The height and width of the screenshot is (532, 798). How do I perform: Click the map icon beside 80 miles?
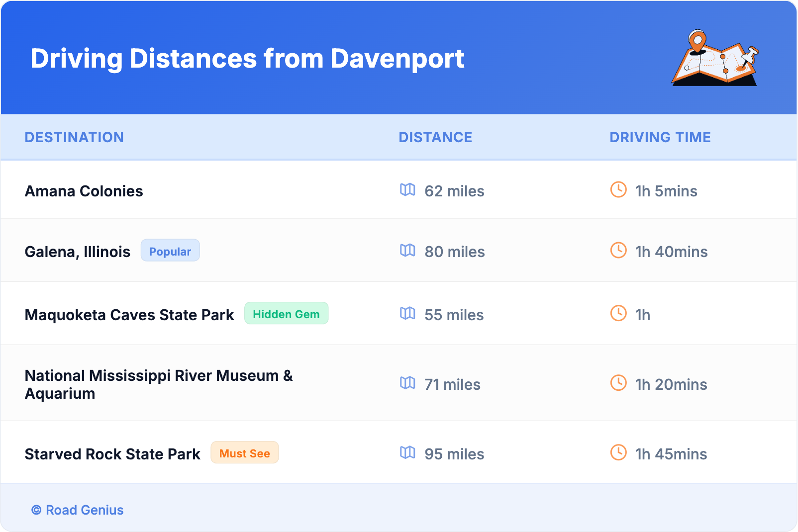(x=407, y=251)
